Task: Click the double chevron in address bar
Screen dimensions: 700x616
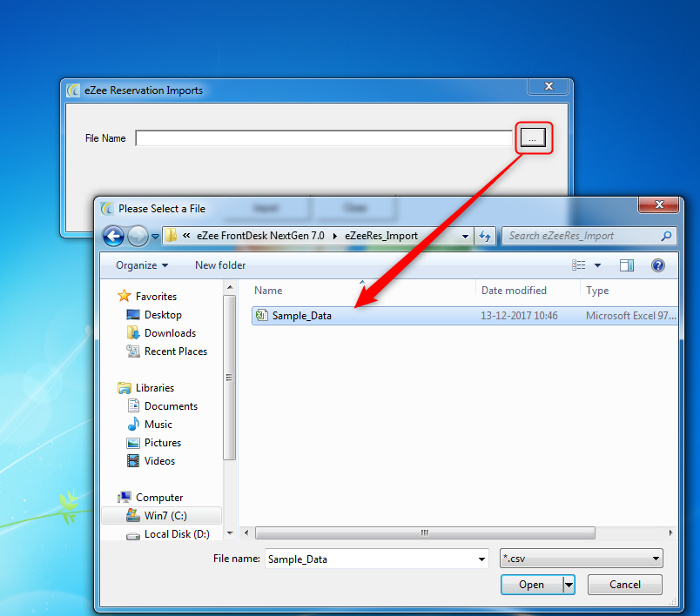Action: [186, 236]
